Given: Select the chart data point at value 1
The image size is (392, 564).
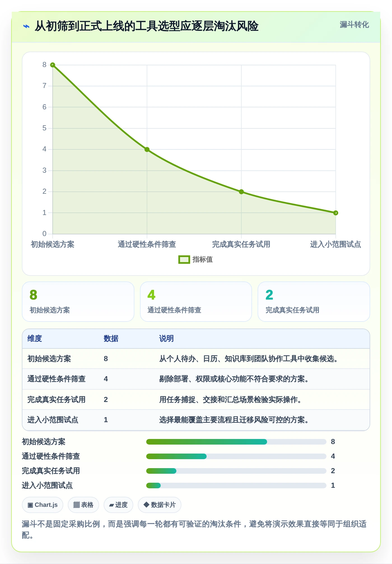Looking at the screenshot, I should click(336, 213).
